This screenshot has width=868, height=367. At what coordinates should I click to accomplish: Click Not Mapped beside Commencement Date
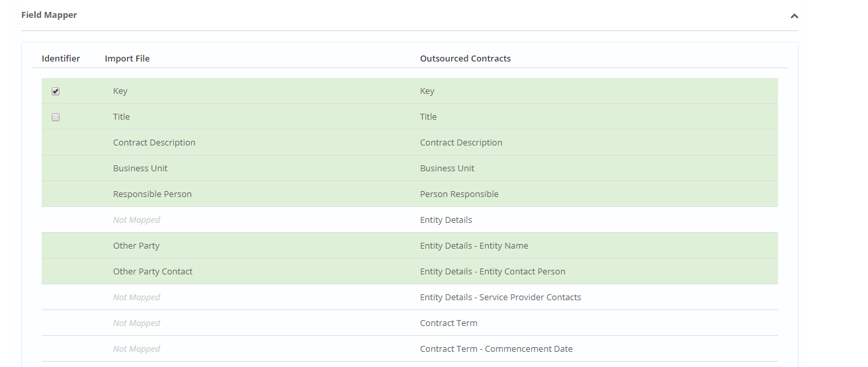coord(136,349)
